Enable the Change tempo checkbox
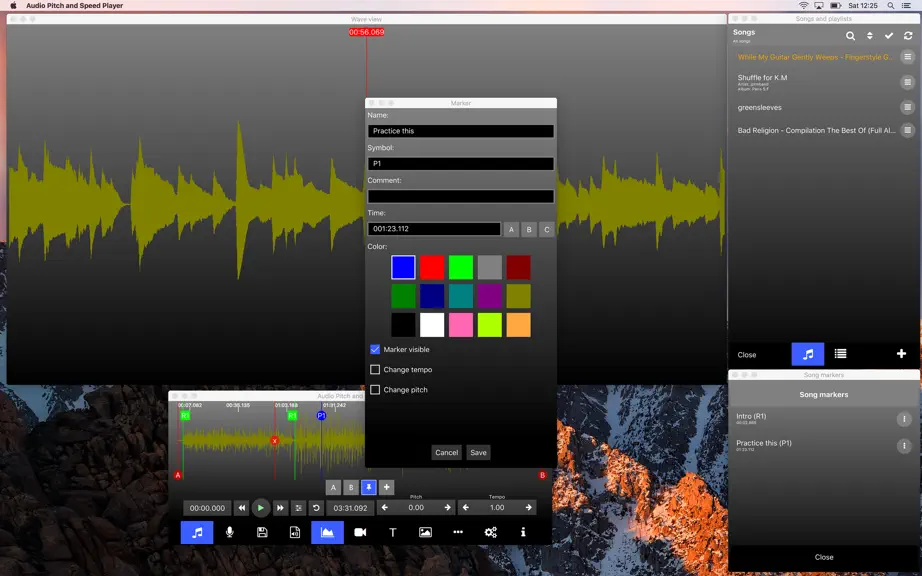This screenshot has width=922, height=576. tap(375, 369)
